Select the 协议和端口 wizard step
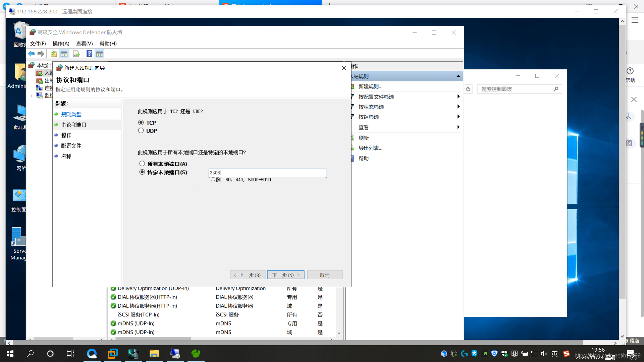644x362 pixels. [74, 125]
